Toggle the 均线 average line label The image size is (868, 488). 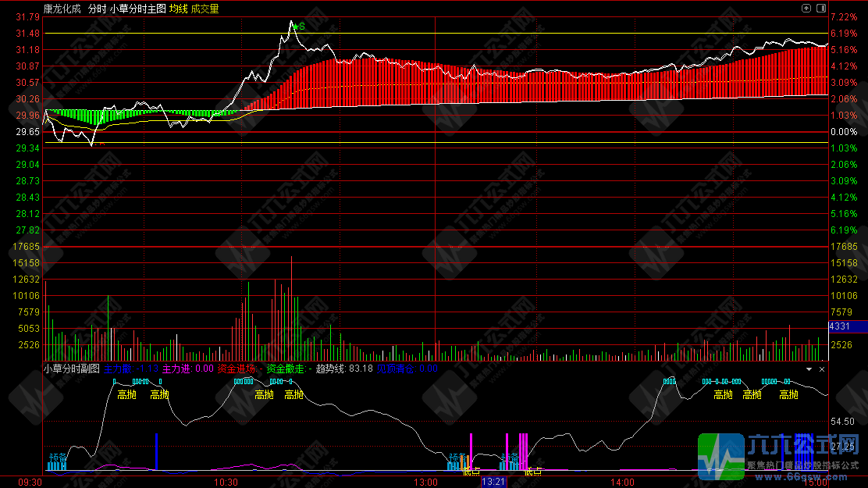click(x=178, y=9)
